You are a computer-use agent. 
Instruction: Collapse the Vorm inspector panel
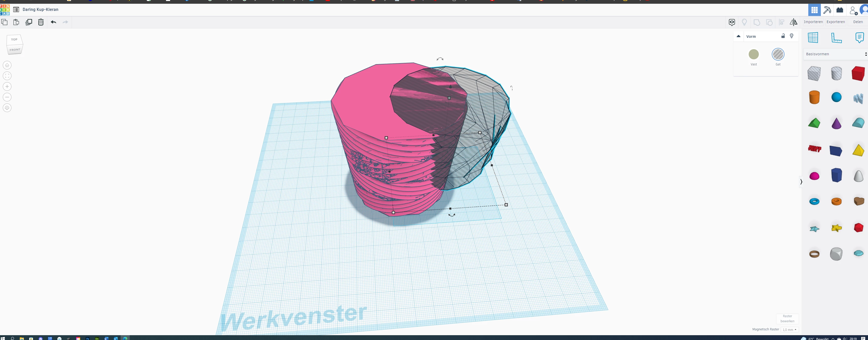coord(738,36)
